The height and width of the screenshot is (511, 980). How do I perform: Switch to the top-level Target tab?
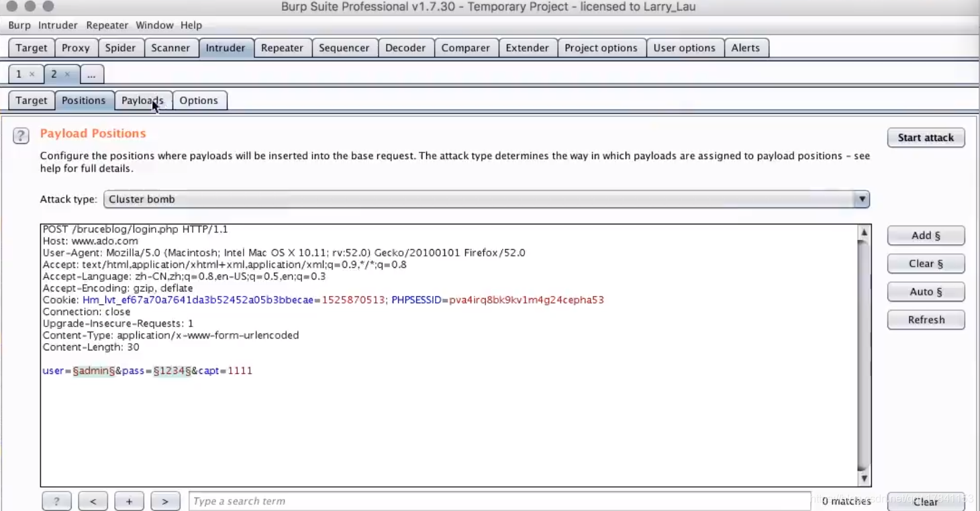(x=32, y=48)
